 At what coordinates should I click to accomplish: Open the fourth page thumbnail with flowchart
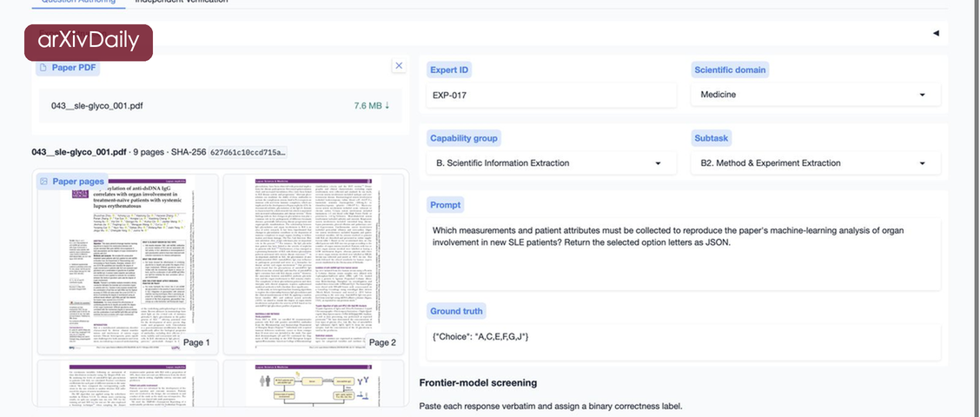click(314, 383)
